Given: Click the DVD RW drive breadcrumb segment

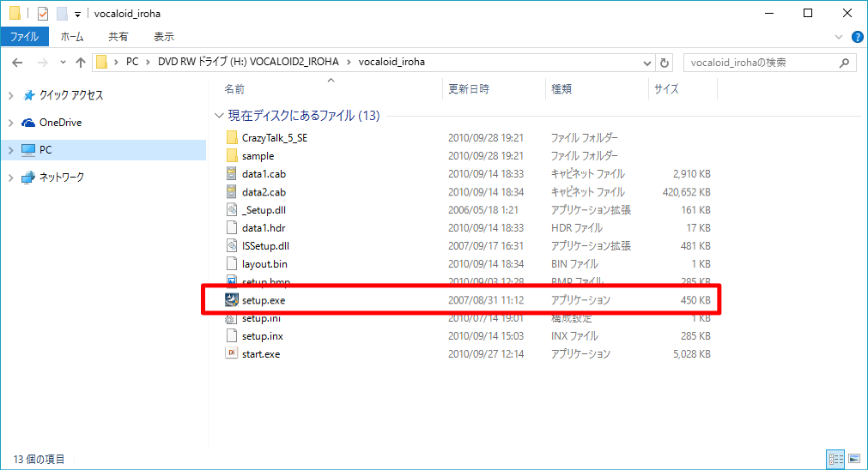Looking at the screenshot, I should (248, 62).
